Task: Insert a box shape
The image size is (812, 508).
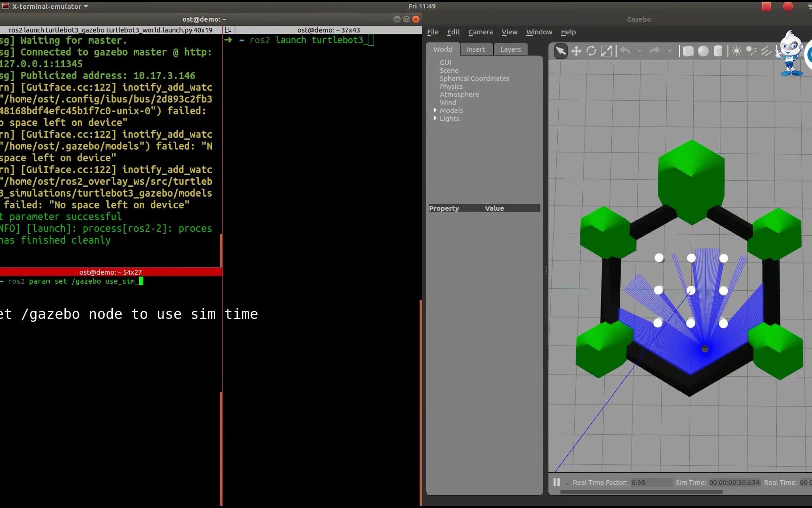Action: (x=688, y=51)
